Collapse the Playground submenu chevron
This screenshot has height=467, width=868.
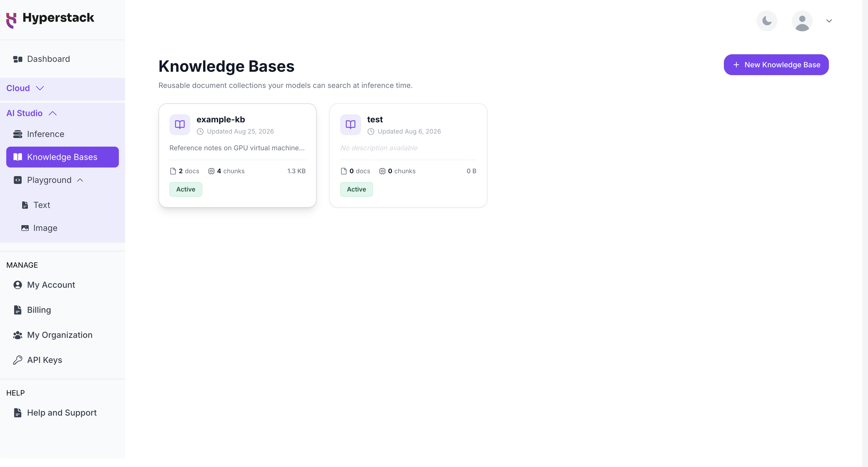(80, 180)
